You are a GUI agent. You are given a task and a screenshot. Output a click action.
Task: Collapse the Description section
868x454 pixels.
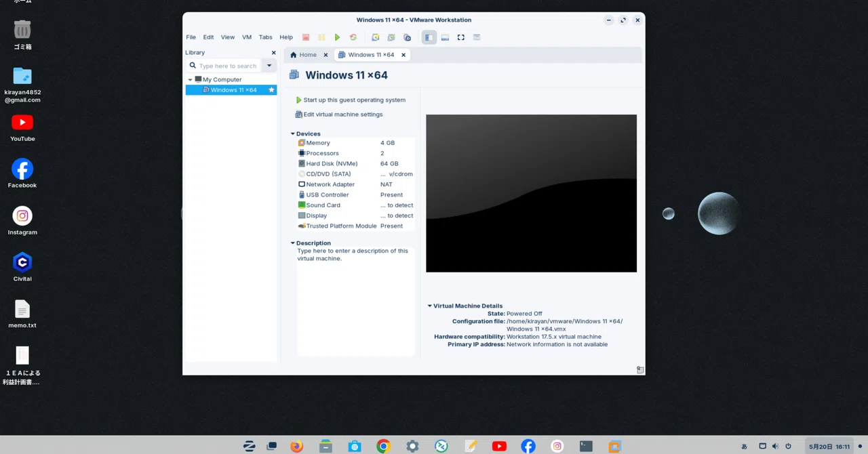point(293,243)
